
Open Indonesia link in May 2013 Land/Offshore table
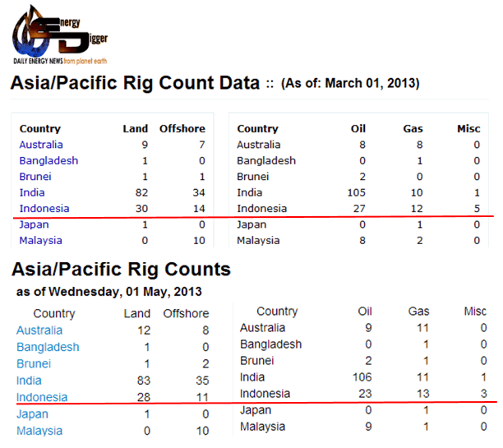42,397
